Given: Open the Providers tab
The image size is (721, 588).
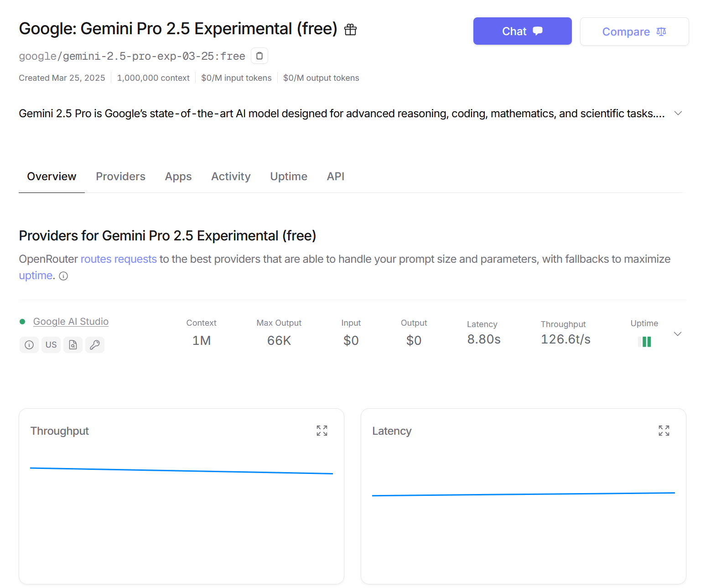Looking at the screenshot, I should tap(120, 177).
